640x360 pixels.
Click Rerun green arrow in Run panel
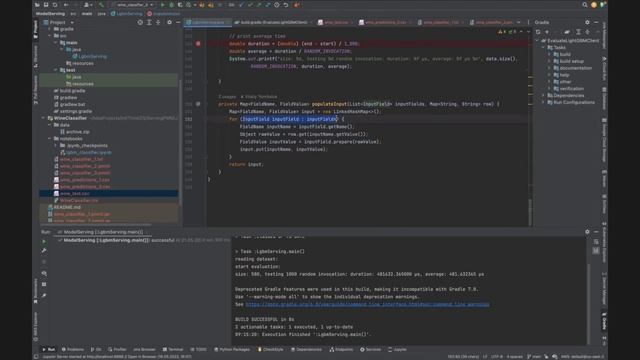[44, 242]
